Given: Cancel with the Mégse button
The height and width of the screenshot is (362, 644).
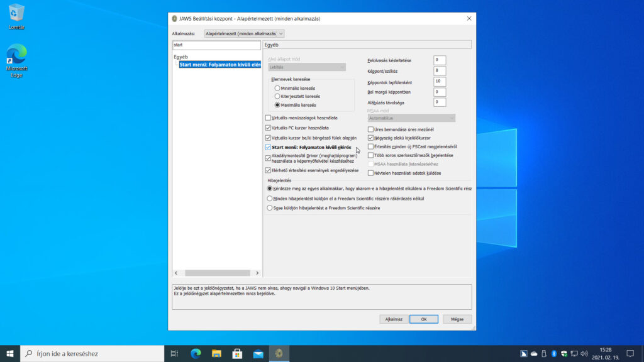Looking at the screenshot, I should click(x=457, y=319).
